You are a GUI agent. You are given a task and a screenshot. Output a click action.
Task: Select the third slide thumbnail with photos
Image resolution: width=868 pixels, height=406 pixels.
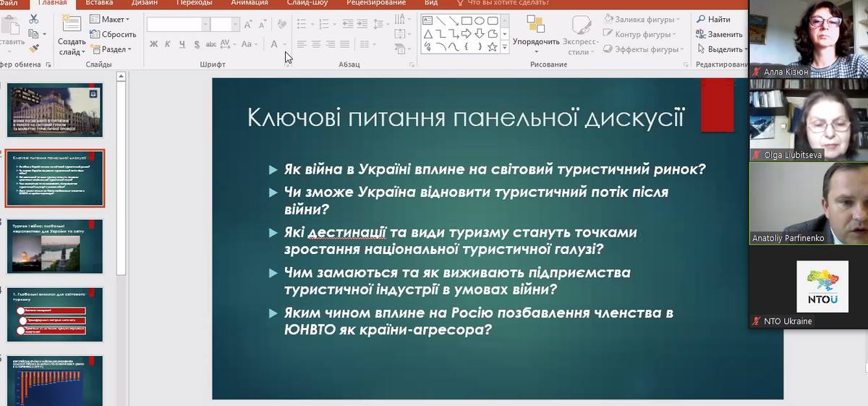coord(55,246)
